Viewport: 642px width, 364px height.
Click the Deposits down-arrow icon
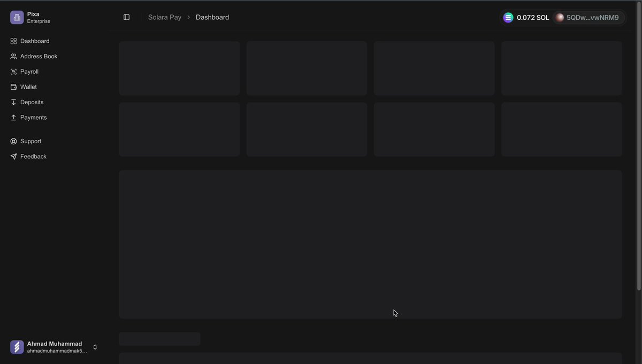pyautogui.click(x=13, y=102)
